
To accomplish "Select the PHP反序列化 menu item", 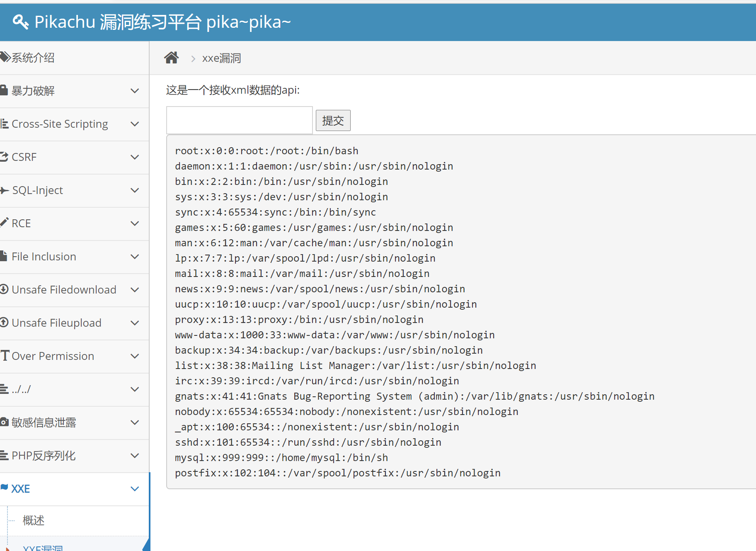I will point(44,456).
